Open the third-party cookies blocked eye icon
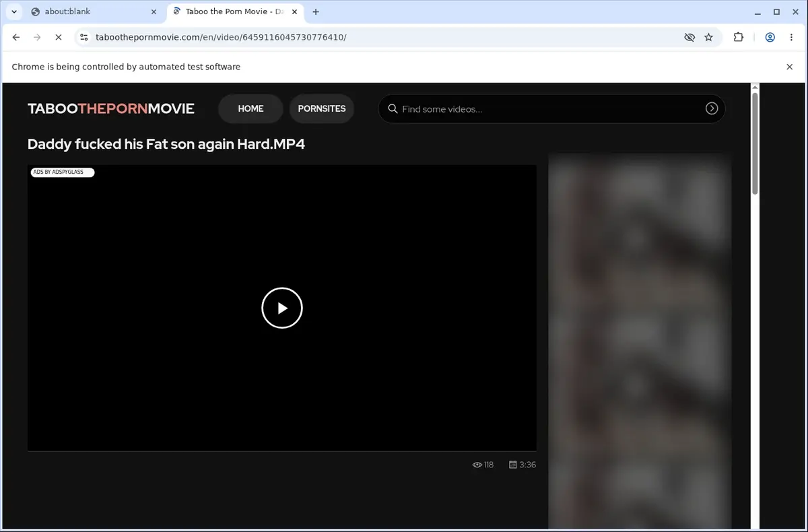The height and width of the screenshot is (532, 808). point(689,38)
